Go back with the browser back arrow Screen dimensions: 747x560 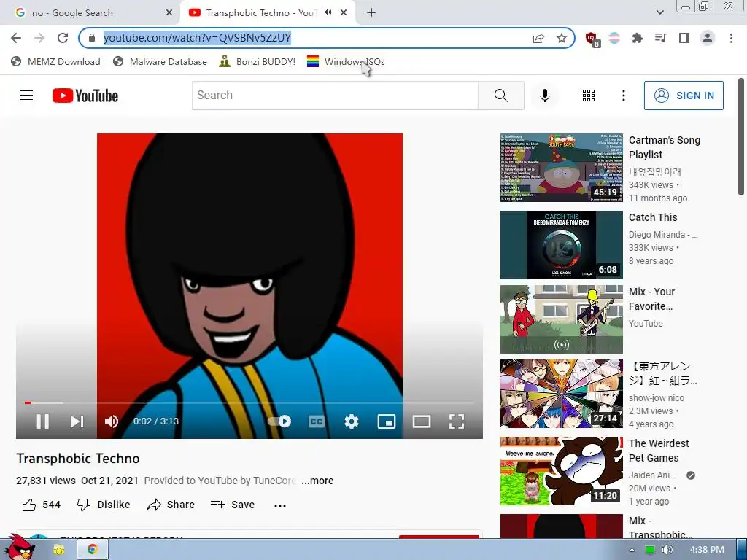[x=16, y=38]
